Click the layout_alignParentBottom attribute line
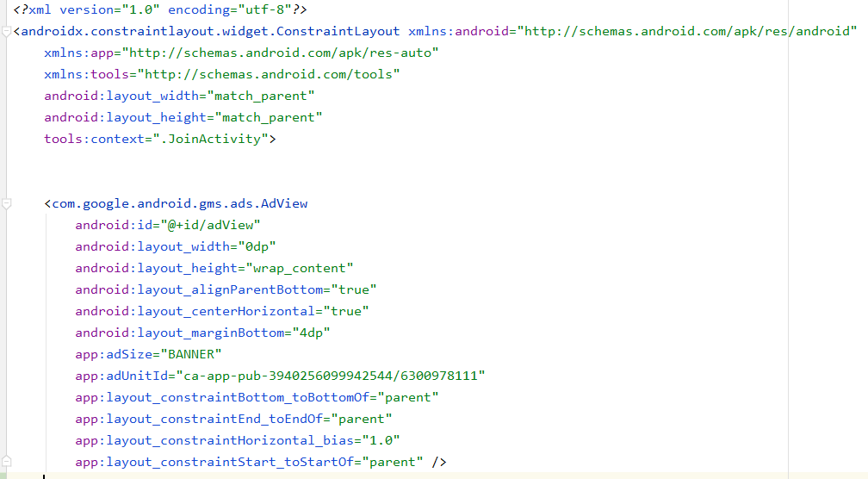Screen dimensions: 868x479 (226, 290)
